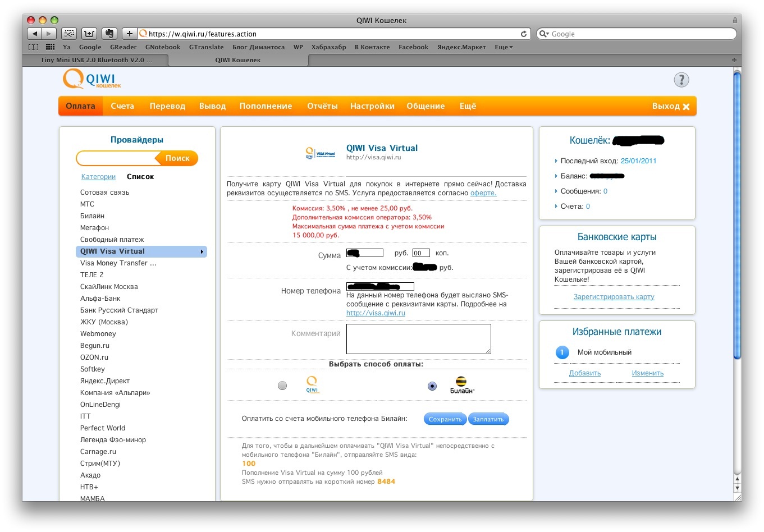Open GTranslate bookmark
Screen dimensions: 764x532
click(206, 47)
